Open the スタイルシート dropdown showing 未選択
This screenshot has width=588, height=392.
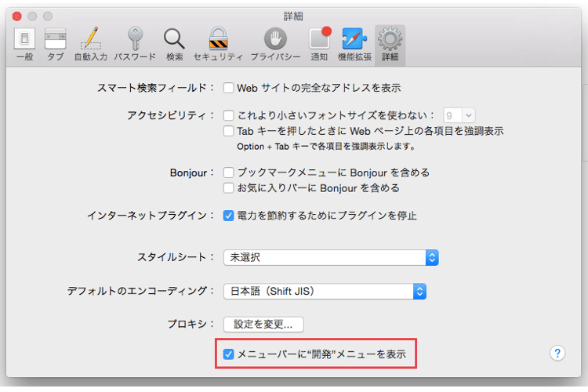(x=330, y=257)
